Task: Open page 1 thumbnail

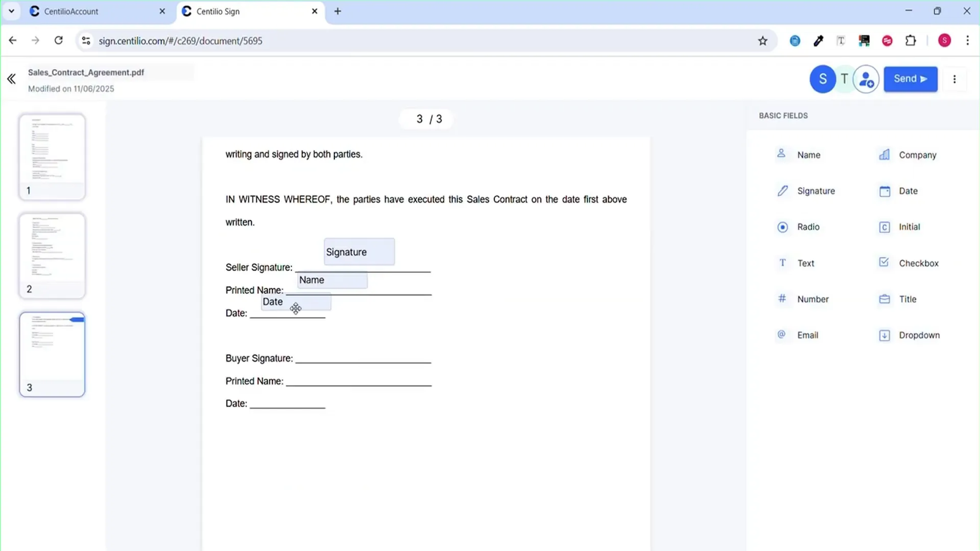Action: (52, 157)
